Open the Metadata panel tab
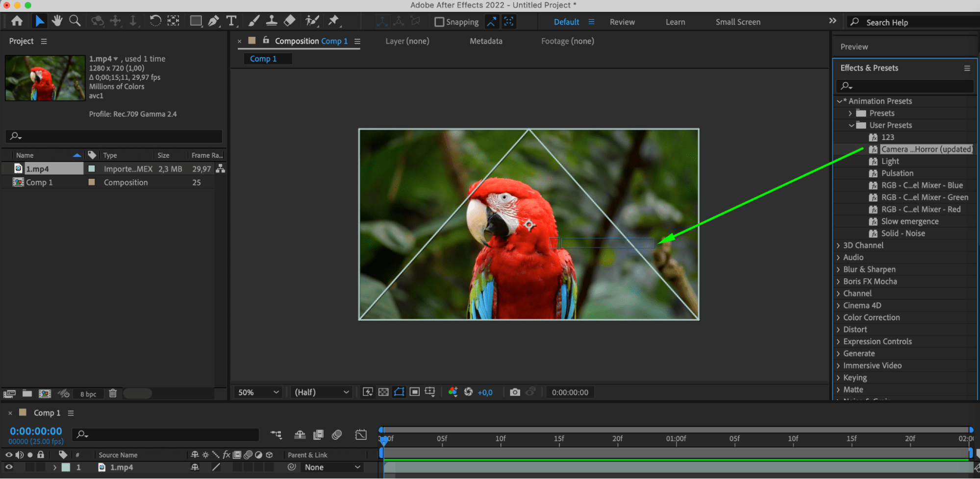The width and height of the screenshot is (980, 479). [485, 41]
